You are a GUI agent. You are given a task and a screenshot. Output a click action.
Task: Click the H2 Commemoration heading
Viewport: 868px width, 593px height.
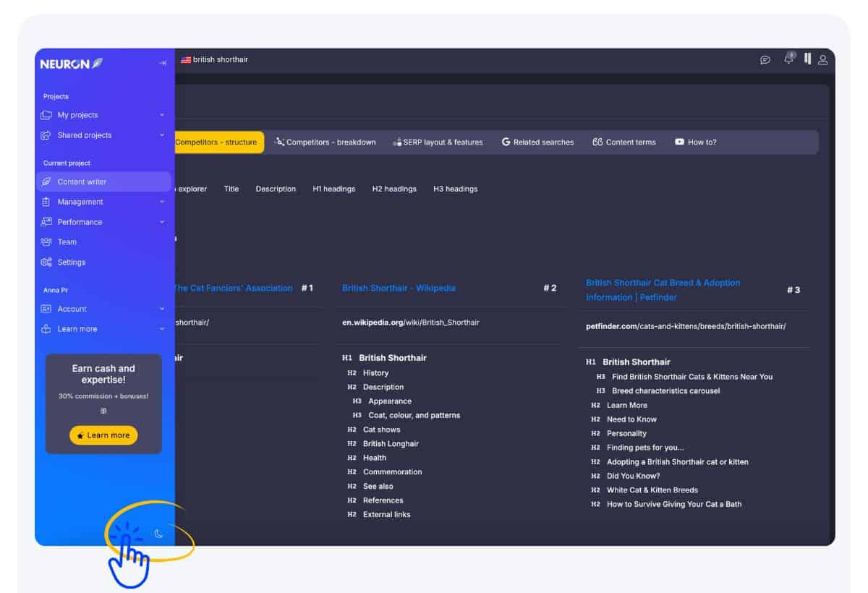(392, 472)
